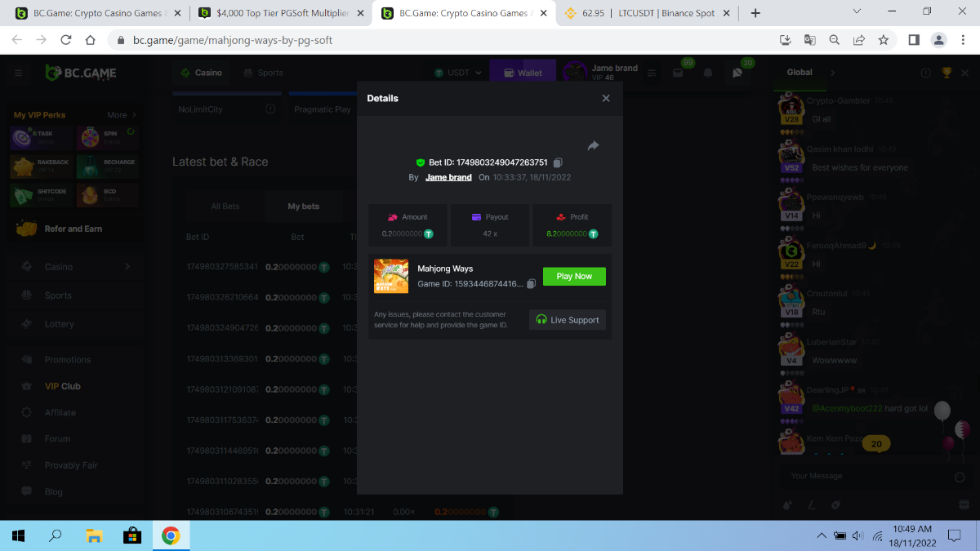
Task: Open Live Support chat
Action: 568,320
